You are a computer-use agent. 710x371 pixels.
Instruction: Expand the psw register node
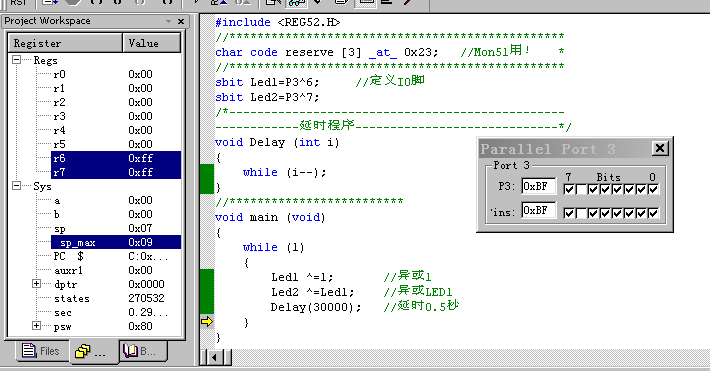click(x=37, y=326)
